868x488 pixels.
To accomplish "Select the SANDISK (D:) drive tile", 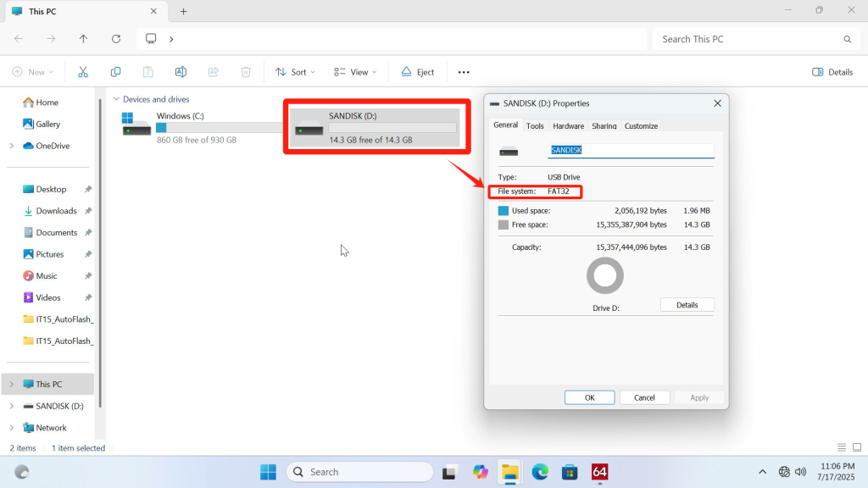I will point(376,127).
